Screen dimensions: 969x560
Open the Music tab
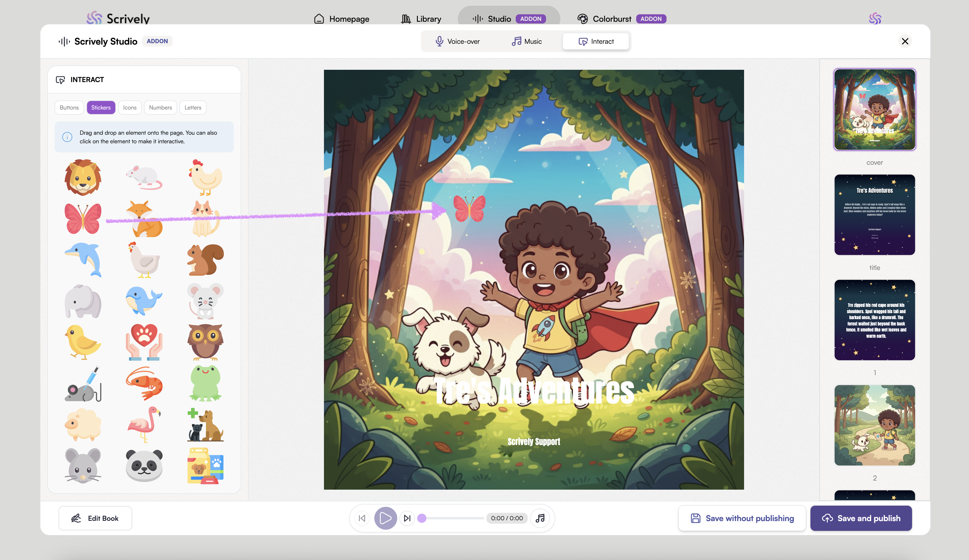(526, 41)
